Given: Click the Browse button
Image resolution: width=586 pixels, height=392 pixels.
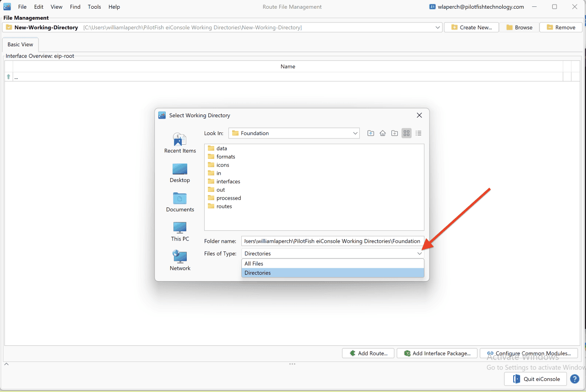Looking at the screenshot, I should pyautogui.click(x=519, y=27).
